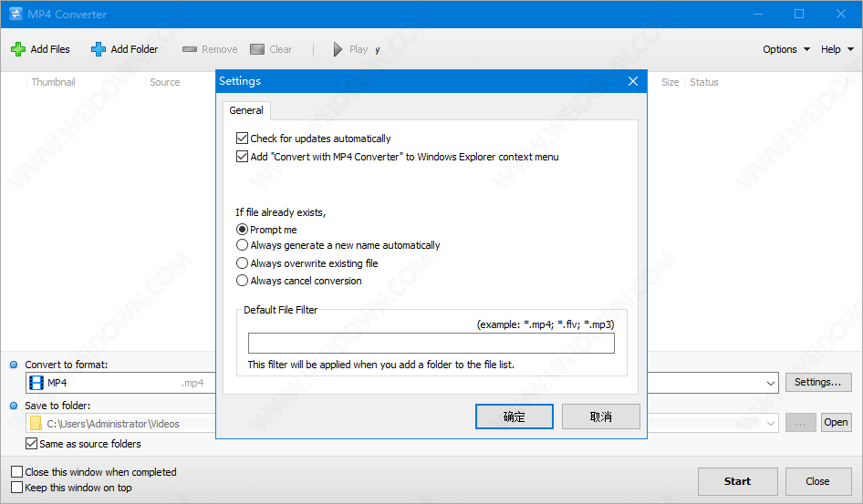Expand the Convert to format dropdown arrow

tap(771, 383)
